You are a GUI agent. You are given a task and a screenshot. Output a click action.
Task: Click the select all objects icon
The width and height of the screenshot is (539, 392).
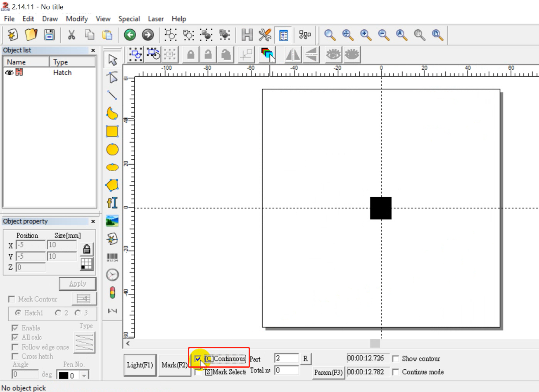pyautogui.click(x=135, y=54)
